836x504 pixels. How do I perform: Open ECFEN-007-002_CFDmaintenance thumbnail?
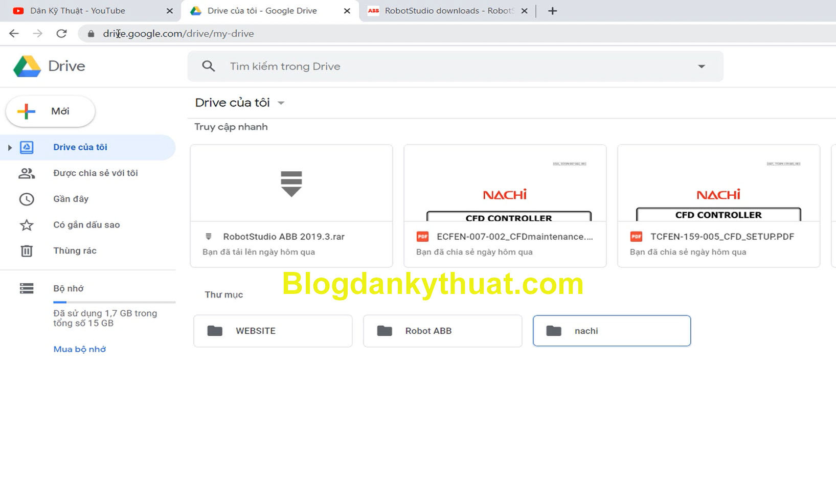point(505,183)
